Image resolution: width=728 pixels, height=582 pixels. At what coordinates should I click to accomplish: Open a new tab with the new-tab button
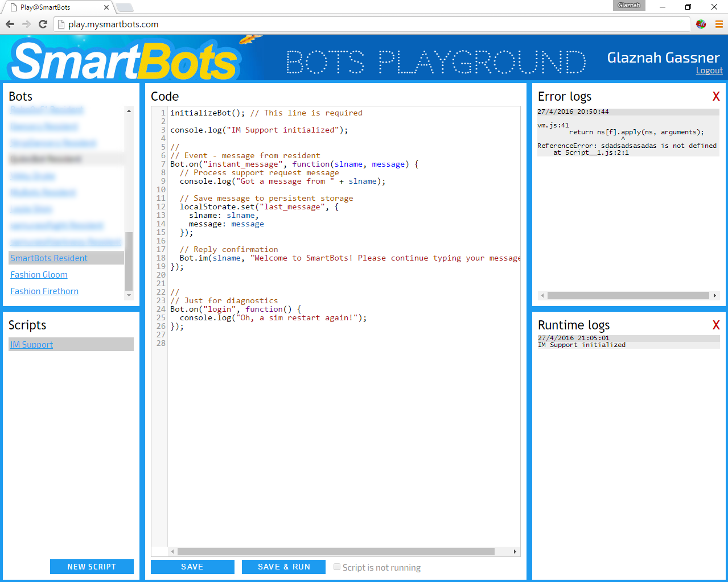point(125,7)
